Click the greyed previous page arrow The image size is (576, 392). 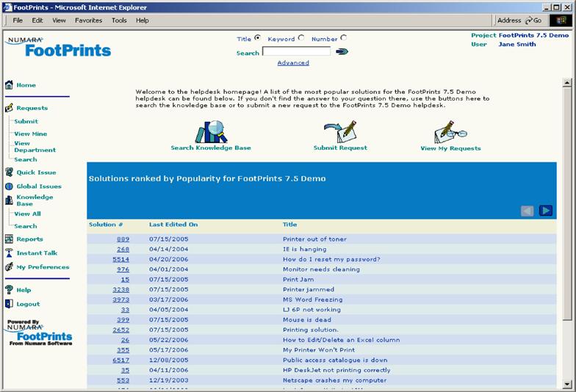click(x=528, y=211)
